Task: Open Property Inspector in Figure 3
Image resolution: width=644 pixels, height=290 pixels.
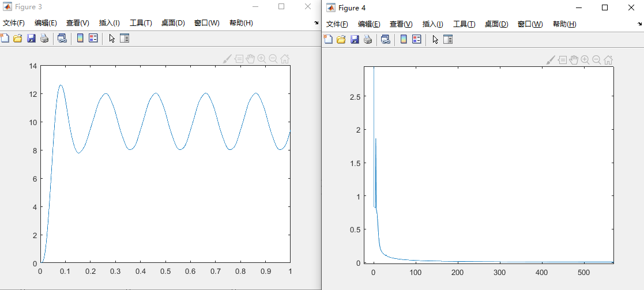Action: [125, 39]
